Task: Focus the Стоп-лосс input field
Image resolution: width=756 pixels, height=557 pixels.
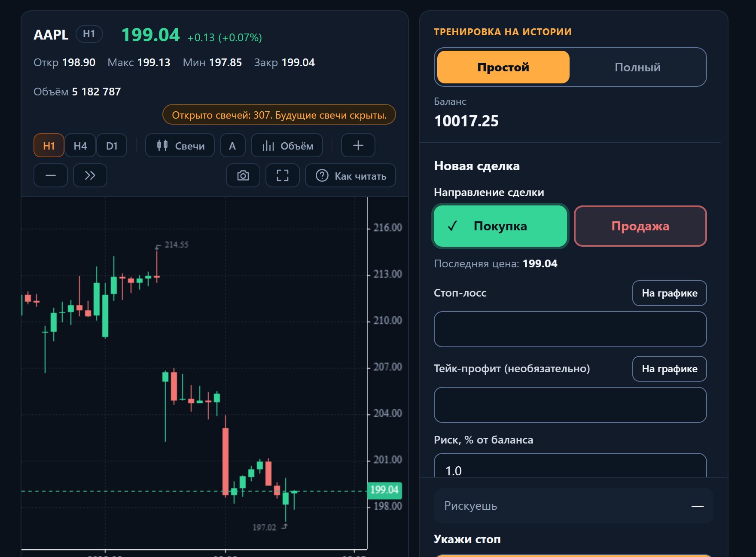Action: tap(570, 329)
